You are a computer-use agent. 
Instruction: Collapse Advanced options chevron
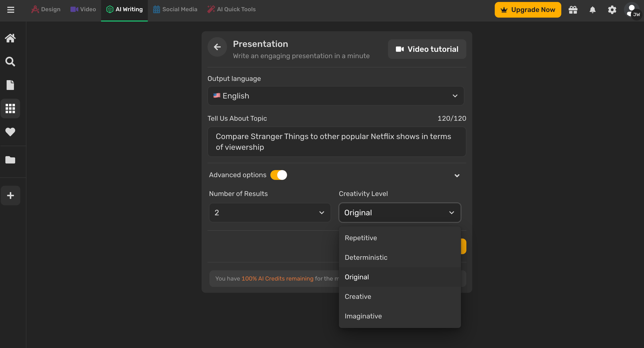pyautogui.click(x=457, y=175)
